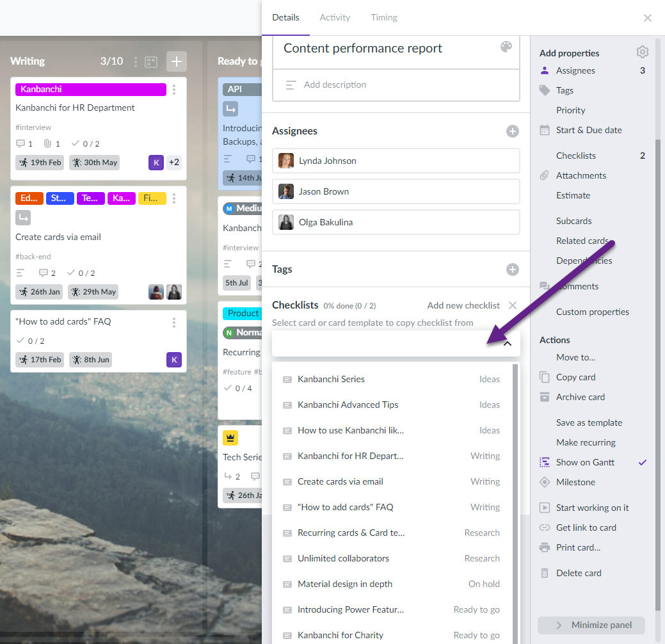Click the dropdown list vertical scrollbar

(515, 504)
